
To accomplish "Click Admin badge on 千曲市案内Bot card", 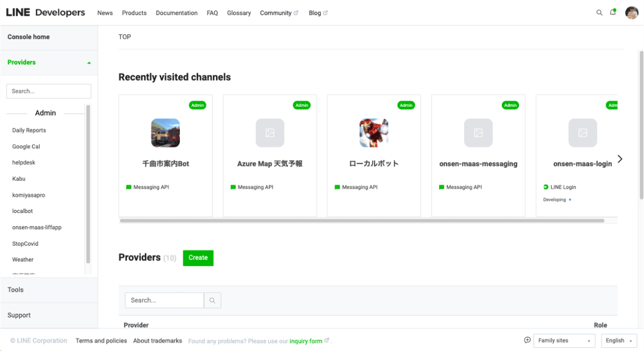I will point(197,105).
